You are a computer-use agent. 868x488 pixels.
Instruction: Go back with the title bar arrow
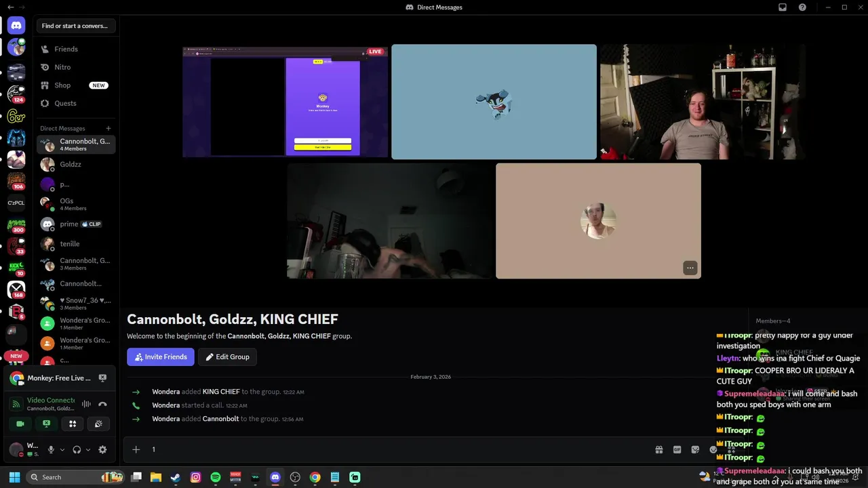coord(10,7)
